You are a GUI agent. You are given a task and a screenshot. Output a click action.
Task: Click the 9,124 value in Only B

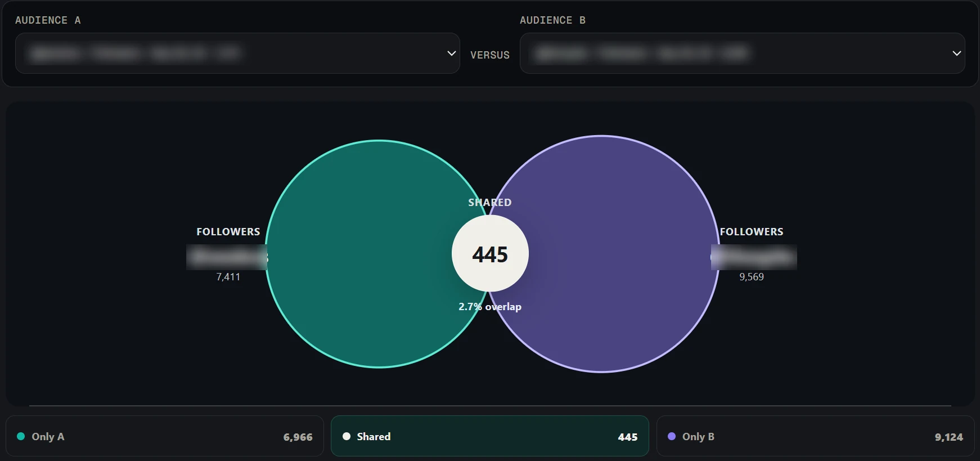click(949, 437)
